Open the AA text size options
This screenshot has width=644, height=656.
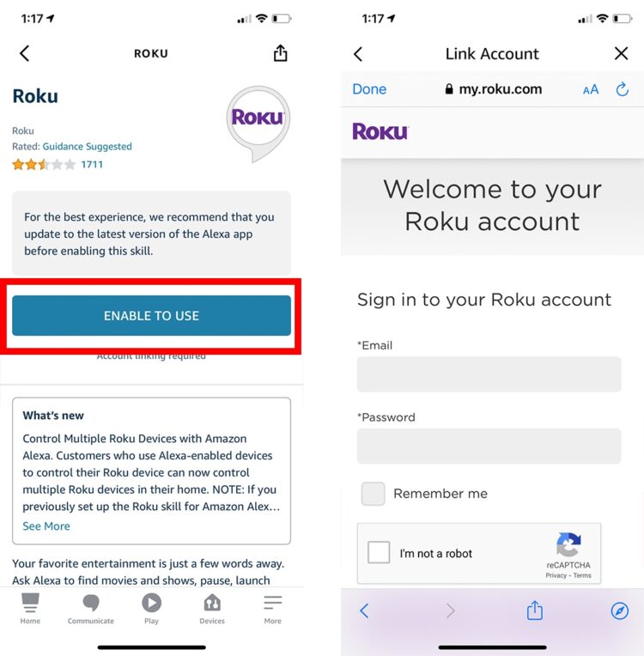point(591,89)
